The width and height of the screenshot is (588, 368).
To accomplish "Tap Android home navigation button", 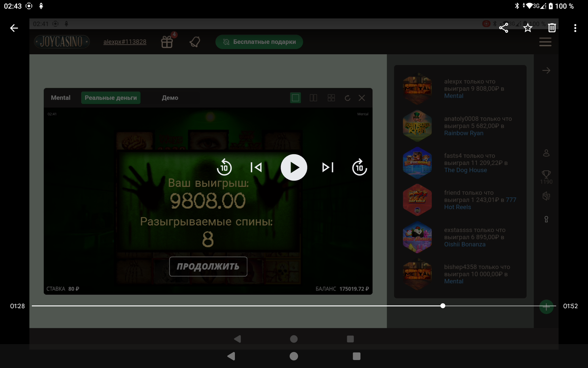I will [294, 356].
